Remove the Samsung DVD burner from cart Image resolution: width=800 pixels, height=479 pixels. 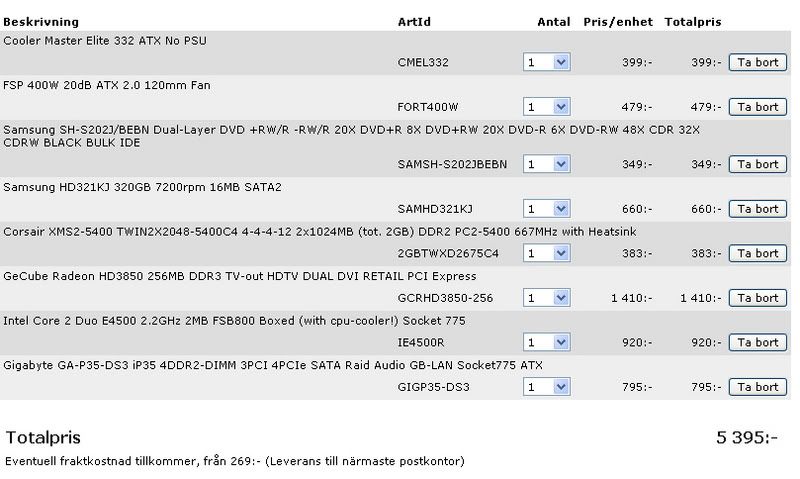click(757, 164)
